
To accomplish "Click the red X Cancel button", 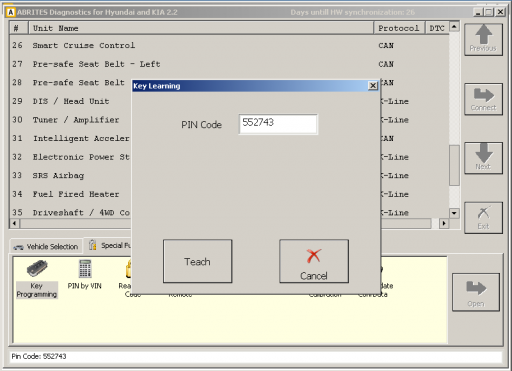I will pos(314,261).
